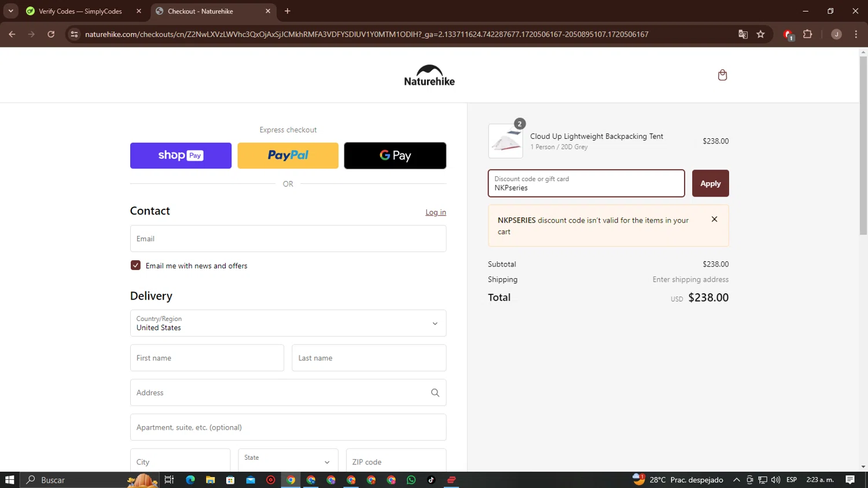
Task: Focus the ZIP code field
Action: [396, 461]
